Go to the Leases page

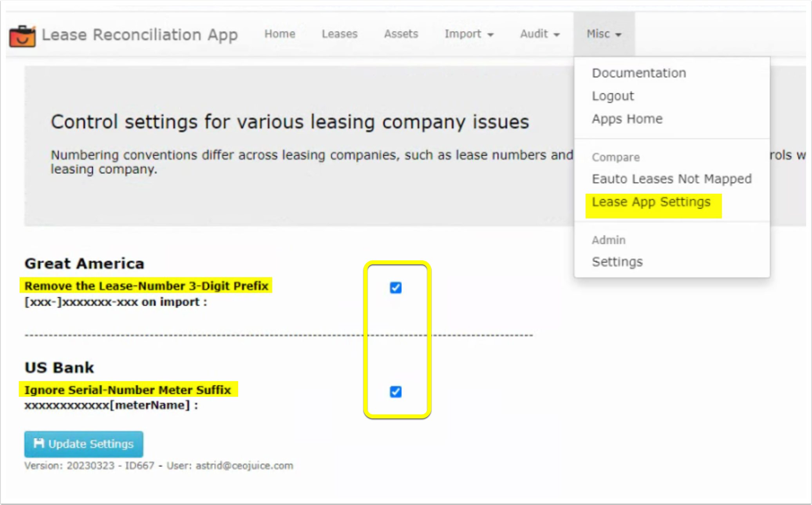[x=340, y=34]
